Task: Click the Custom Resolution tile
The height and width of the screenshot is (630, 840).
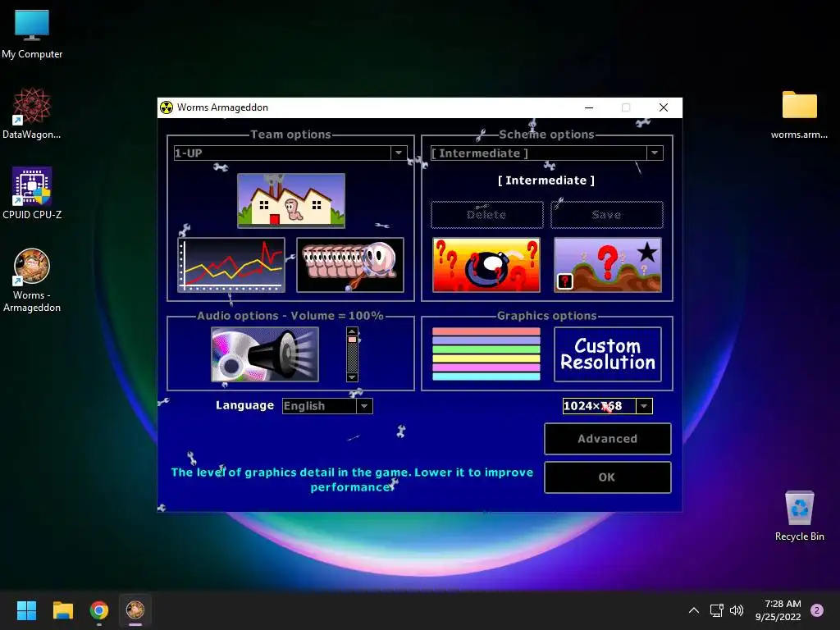Action: click(x=608, y=354)
